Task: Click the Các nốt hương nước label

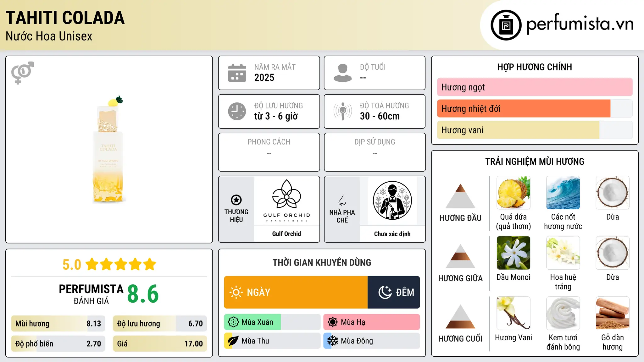Action: 563,222
